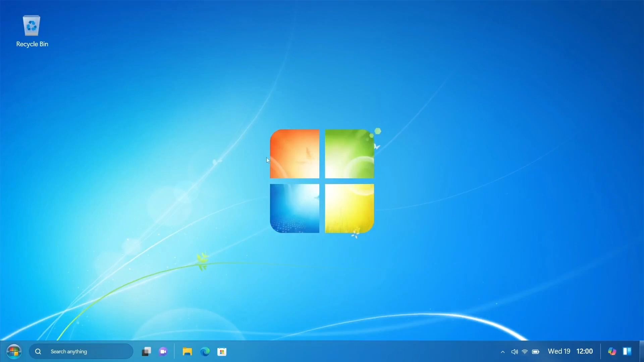
Task: Click the 12:00 clock display
Action: coord(585,351)
